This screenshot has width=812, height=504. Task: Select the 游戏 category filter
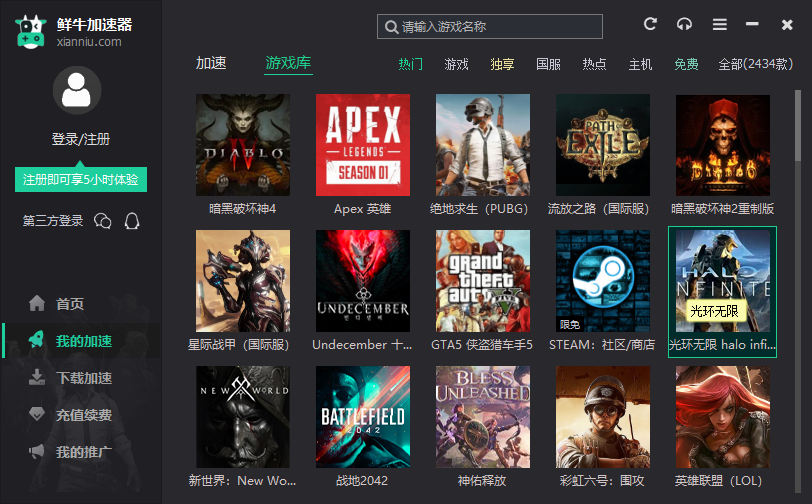456,64
